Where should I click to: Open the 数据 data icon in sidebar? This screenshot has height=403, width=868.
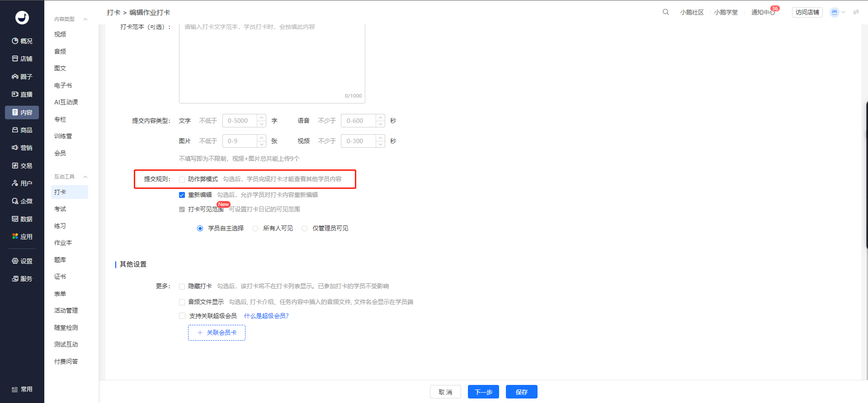[x=15, y=219]
